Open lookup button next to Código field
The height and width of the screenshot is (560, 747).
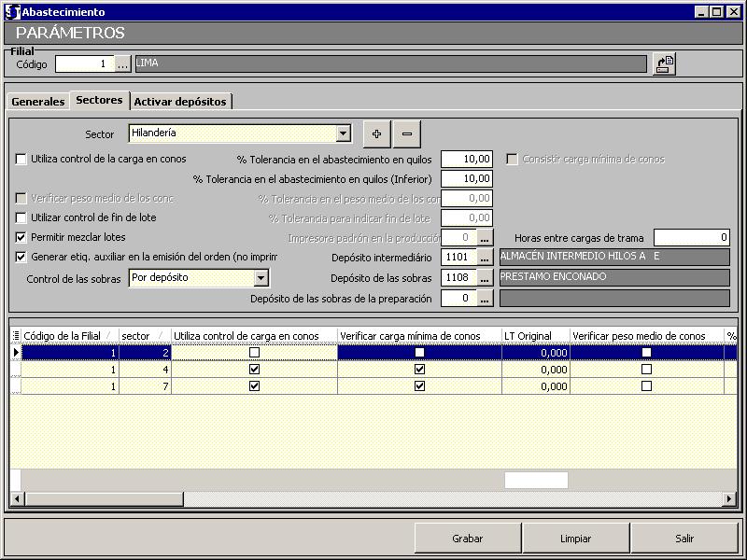click(123, 64)
